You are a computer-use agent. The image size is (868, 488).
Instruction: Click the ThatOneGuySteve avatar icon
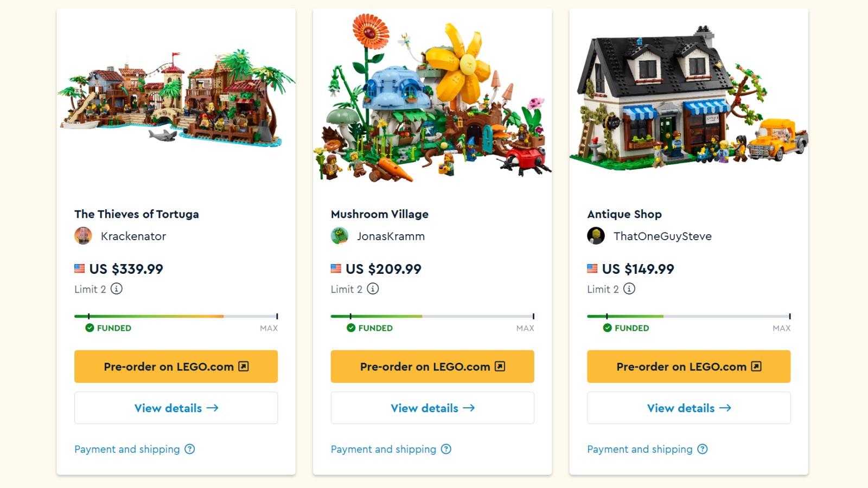(596, 236)
